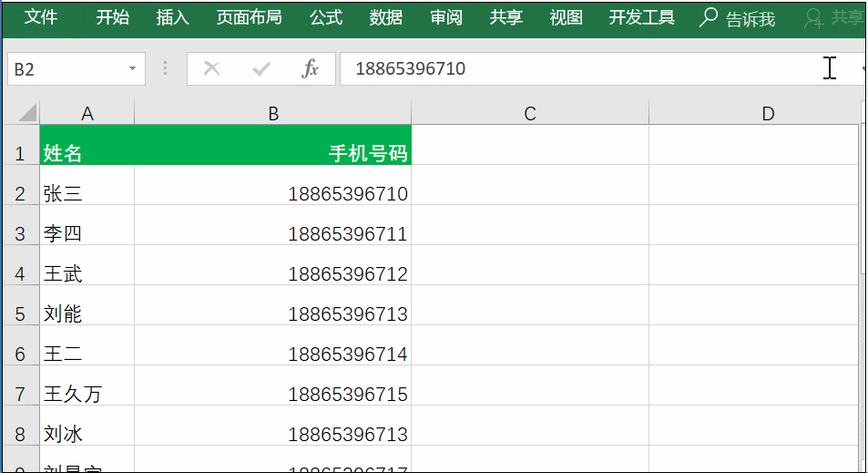Click the cell containing 王二
868x473 pixels.
(x=87, y=345)
